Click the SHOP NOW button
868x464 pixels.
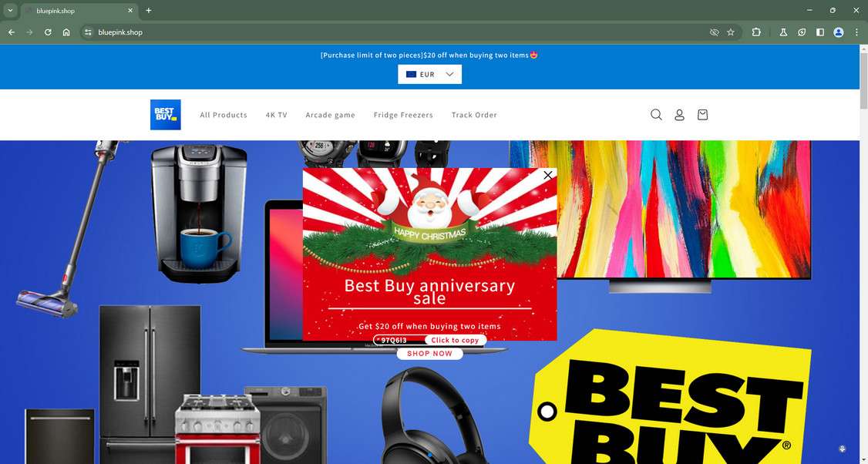[429, 353]
